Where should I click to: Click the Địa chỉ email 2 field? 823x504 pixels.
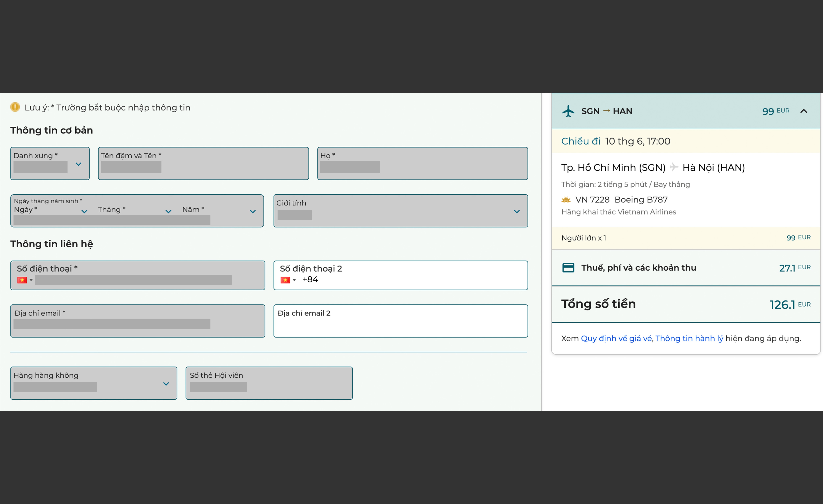coord(401,321)
